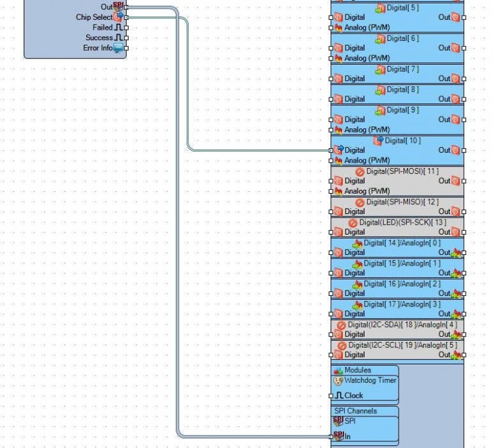Click the Digital[ 5 ] header icon
This screenshot has height=448, width=493.
pos(380,9)
